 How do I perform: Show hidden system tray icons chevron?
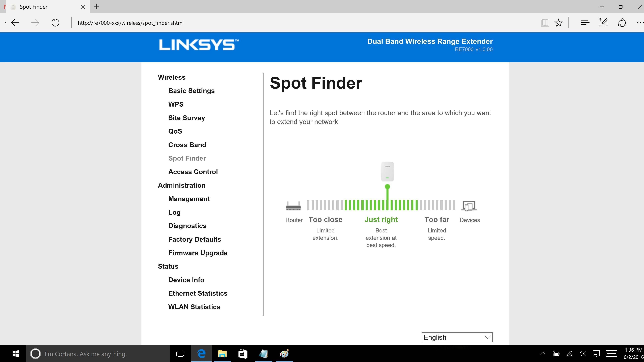[x=543, y=353]
